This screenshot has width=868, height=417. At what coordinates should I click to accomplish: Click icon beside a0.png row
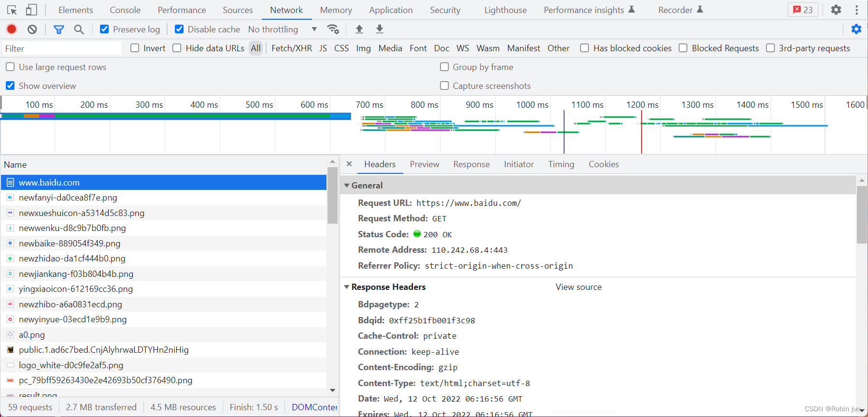(x=10, y=334)
